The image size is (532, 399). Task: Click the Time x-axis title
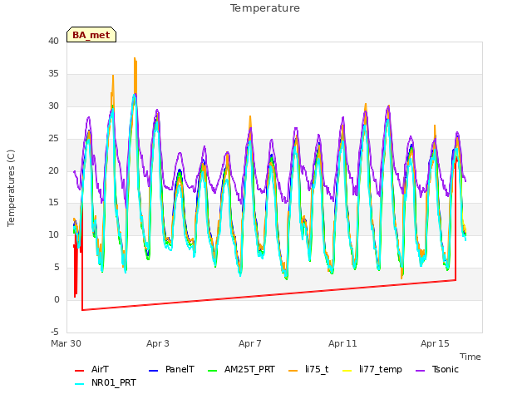coord(470,357)
